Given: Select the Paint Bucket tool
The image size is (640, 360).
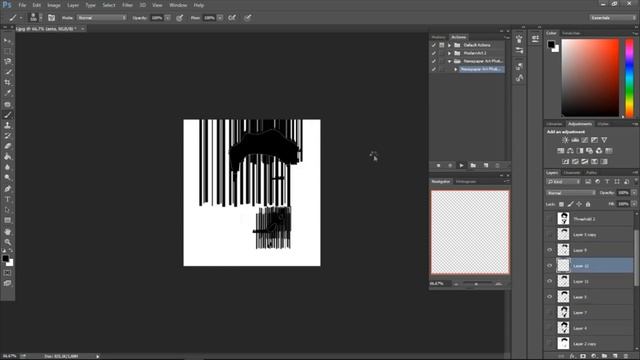Looking at the screenshot, I should click(x=7, y=157).
